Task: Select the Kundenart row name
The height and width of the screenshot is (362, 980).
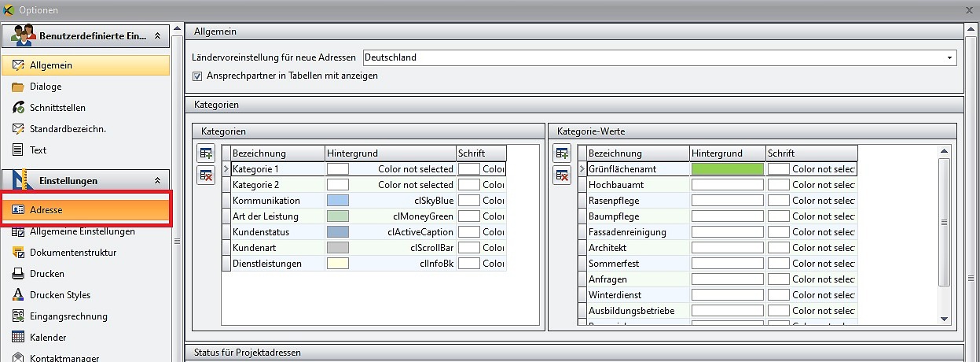Action: pos(255,248)
